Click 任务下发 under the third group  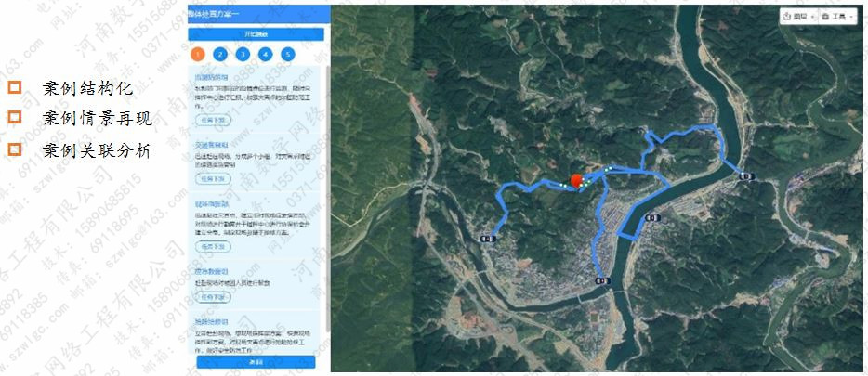point(212,246)
